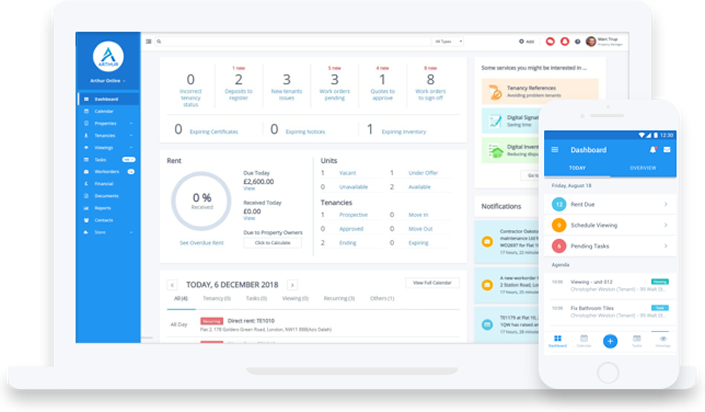
Task: Select the Tenancy (0) agenda tab
Action: point(216,298)
